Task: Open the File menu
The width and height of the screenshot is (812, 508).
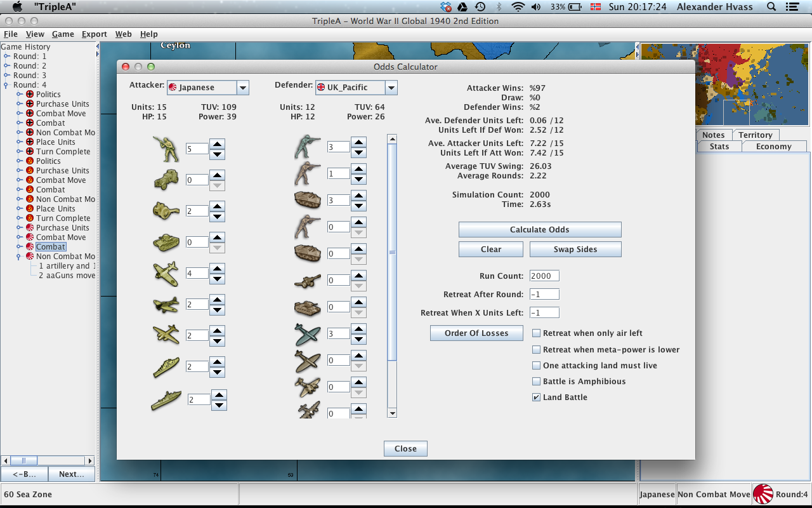Action: pyautogui.click(x=11, y=34)
